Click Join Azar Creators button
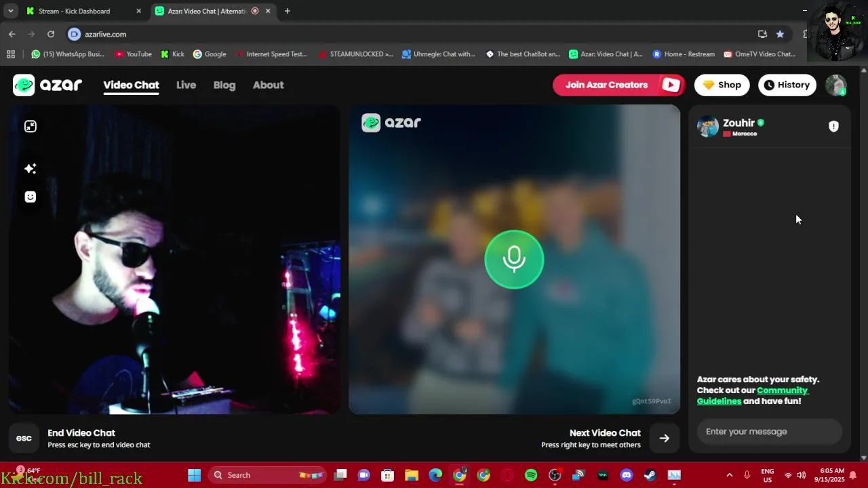 618,85
